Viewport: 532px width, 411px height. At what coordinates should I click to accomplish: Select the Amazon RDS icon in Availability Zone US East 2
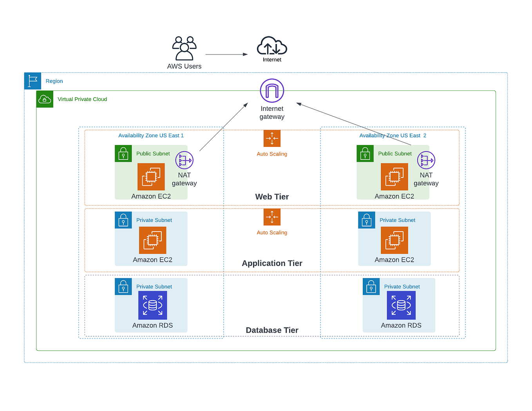[x=401, y=305]
